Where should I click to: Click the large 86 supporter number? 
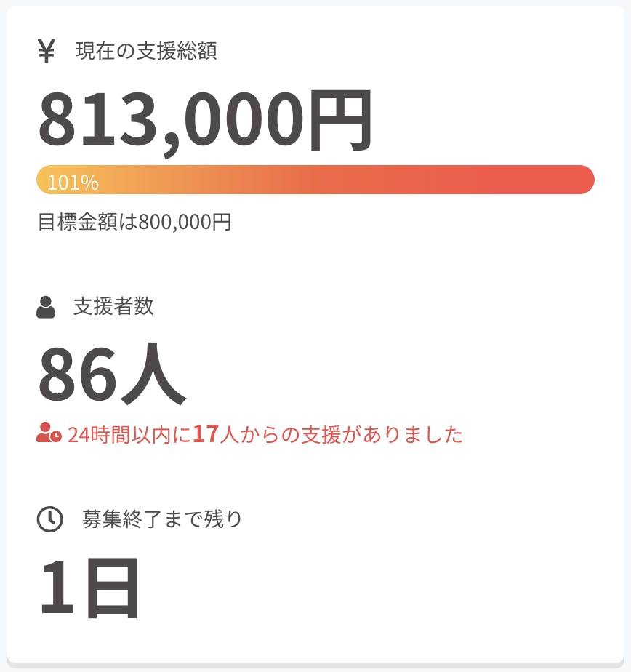tap(76, 375)
